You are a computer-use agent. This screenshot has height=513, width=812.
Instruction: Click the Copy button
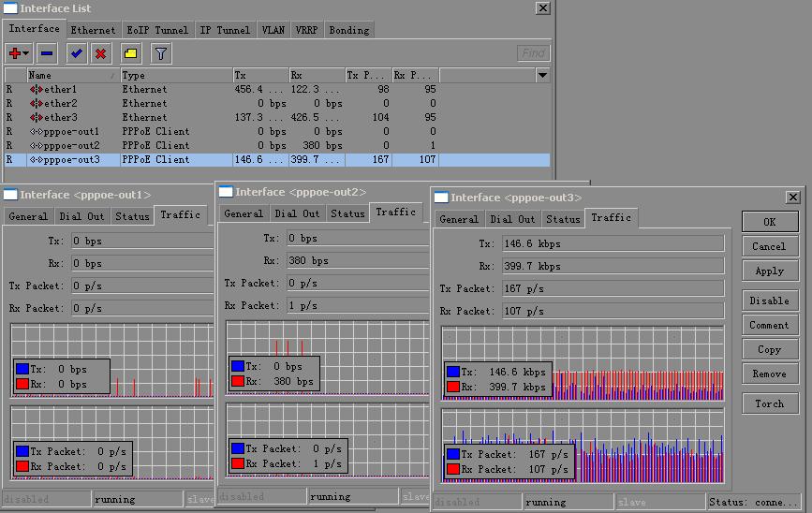tap(769, 349)
